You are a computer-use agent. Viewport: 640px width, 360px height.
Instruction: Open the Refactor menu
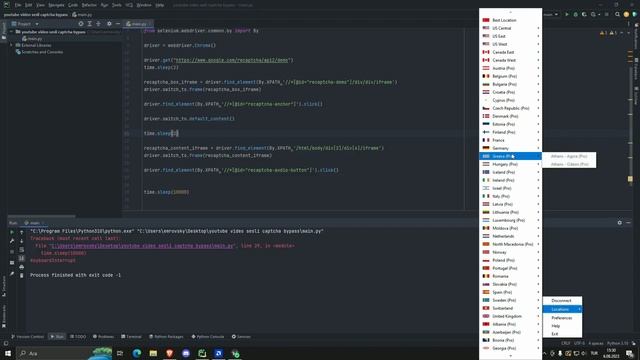[89, 5]
